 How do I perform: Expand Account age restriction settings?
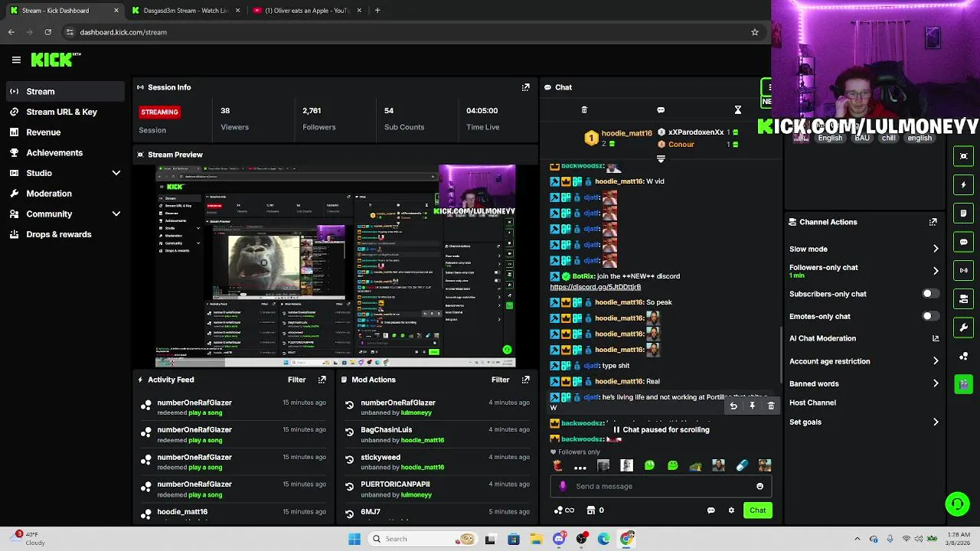click(935, 361)
